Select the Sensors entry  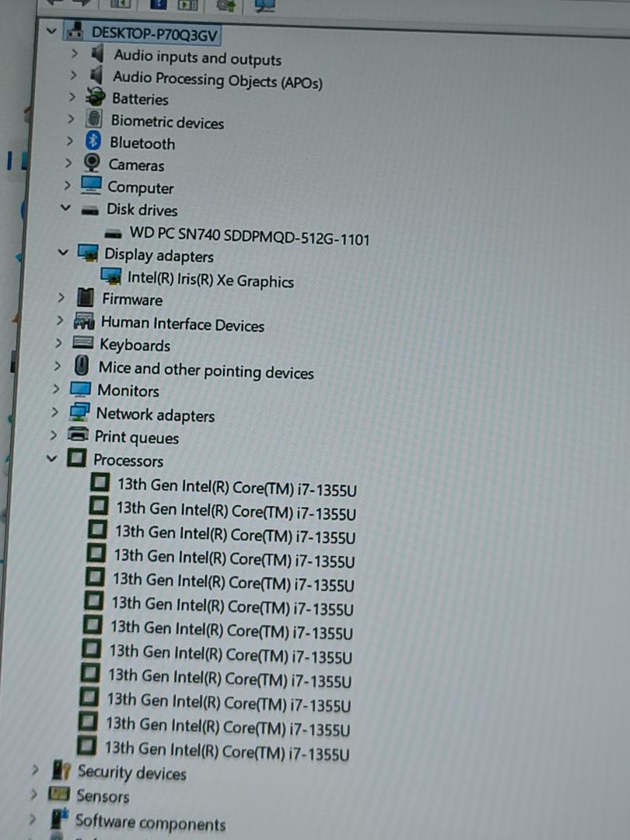103,796
